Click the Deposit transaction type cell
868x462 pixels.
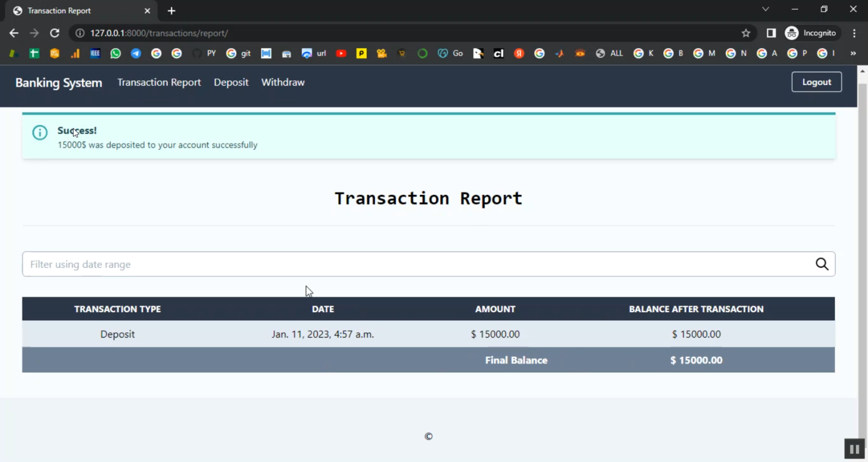[x=117, y=334]
